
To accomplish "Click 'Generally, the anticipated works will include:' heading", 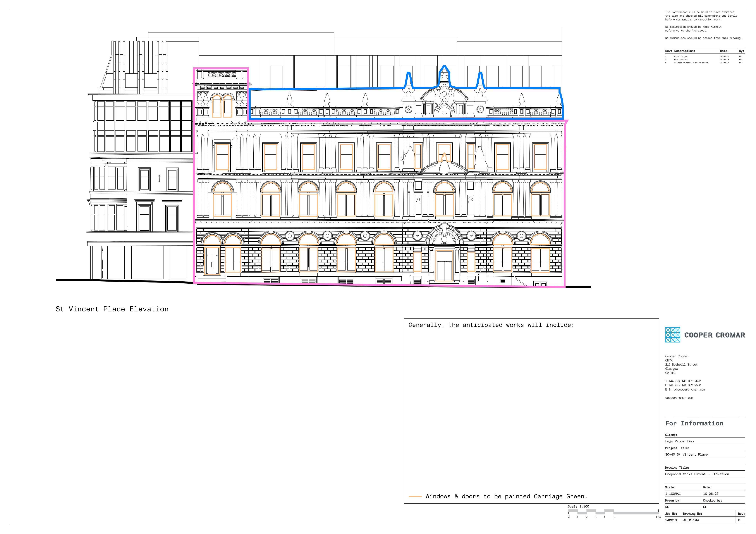I will click(x=491, y=325).
